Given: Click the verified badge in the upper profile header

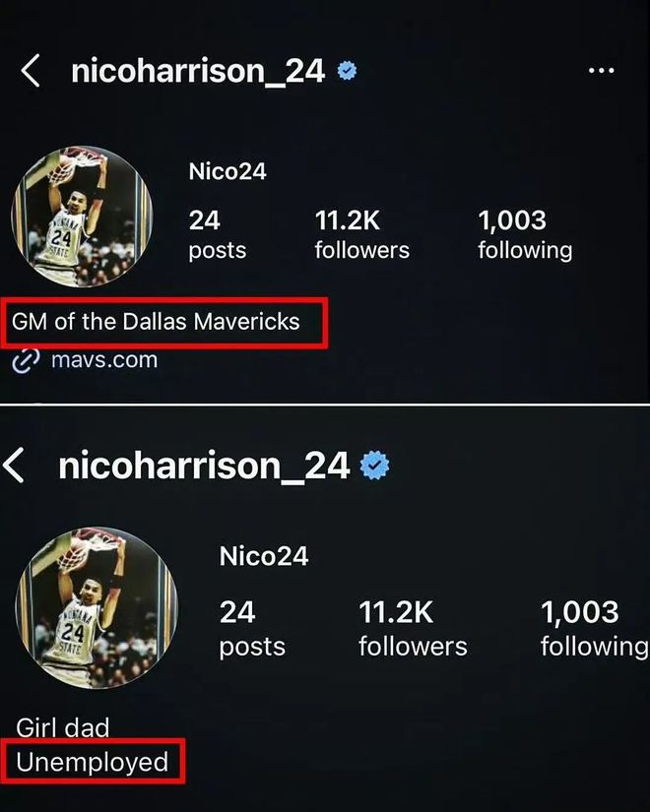Looking at the screenshot, I should tap(347, 71).
